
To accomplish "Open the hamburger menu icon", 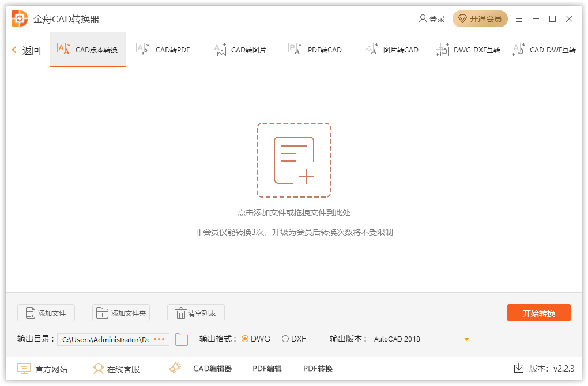I will (x=518, y=18).
